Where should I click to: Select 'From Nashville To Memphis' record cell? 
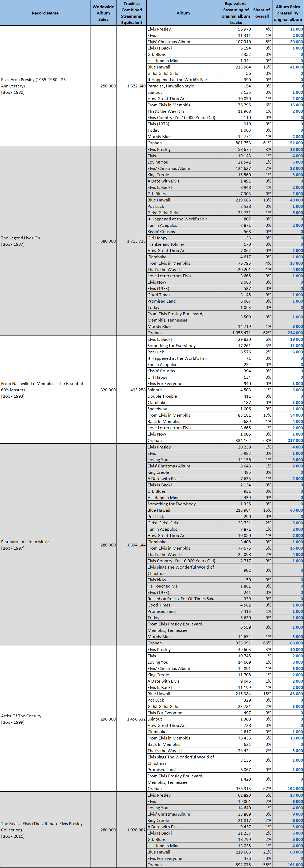45,390
